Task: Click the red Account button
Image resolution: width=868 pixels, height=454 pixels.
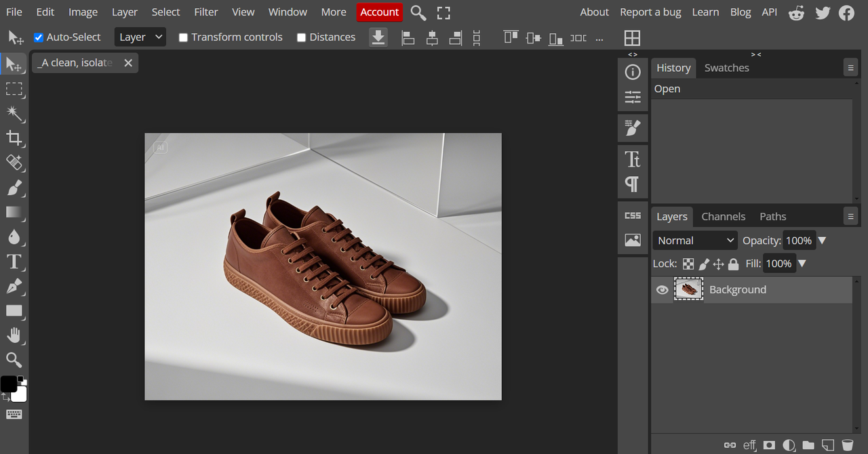Action: (380, 12)
